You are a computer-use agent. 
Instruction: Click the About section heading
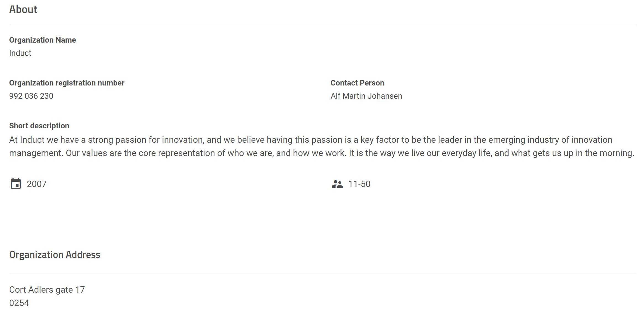point(23,9)
